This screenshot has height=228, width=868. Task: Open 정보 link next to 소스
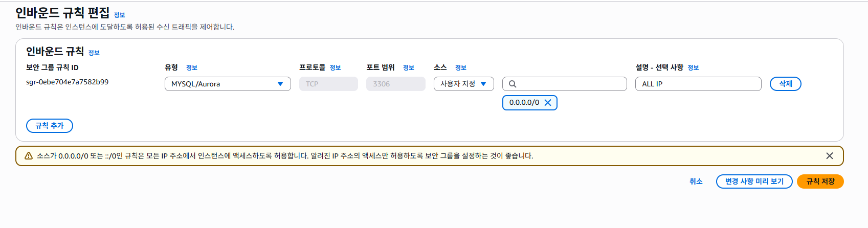click(x=461, y=67)
